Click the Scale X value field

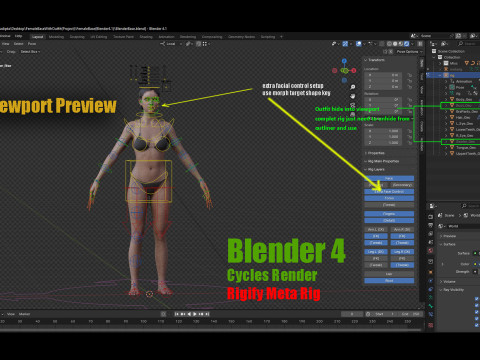[383, 131]
